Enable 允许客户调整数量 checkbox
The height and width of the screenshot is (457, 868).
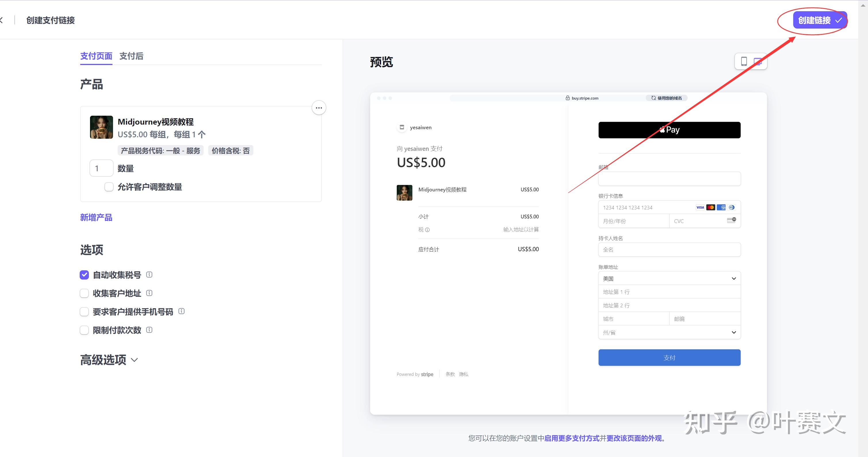coord(109,187)
